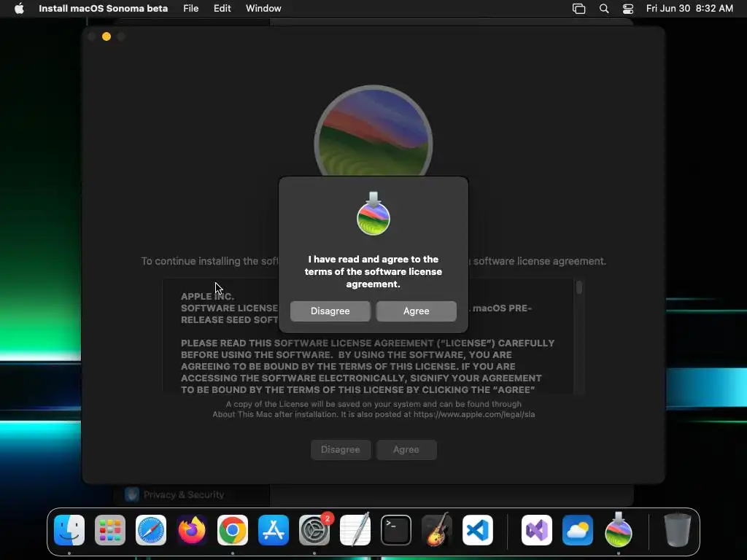
Task: Open the Trash from the Dock
Action: (x=678, y=530)
